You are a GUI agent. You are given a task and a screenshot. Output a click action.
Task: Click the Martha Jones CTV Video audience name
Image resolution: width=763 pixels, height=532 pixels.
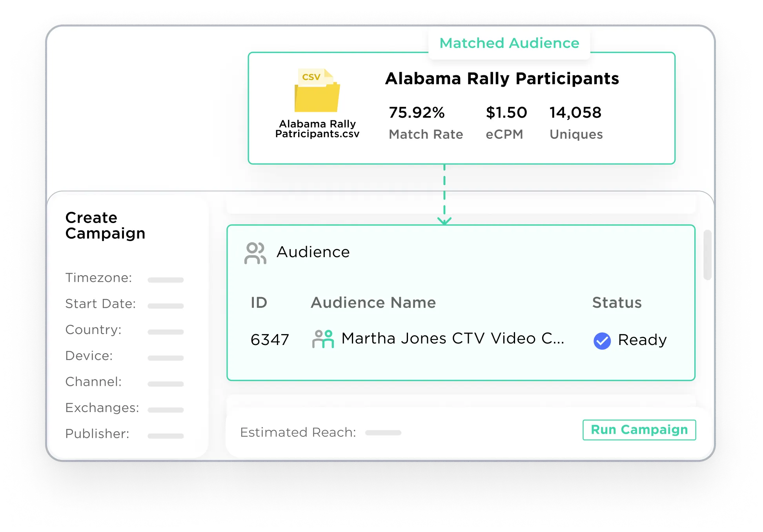click(x=452, y=339)
